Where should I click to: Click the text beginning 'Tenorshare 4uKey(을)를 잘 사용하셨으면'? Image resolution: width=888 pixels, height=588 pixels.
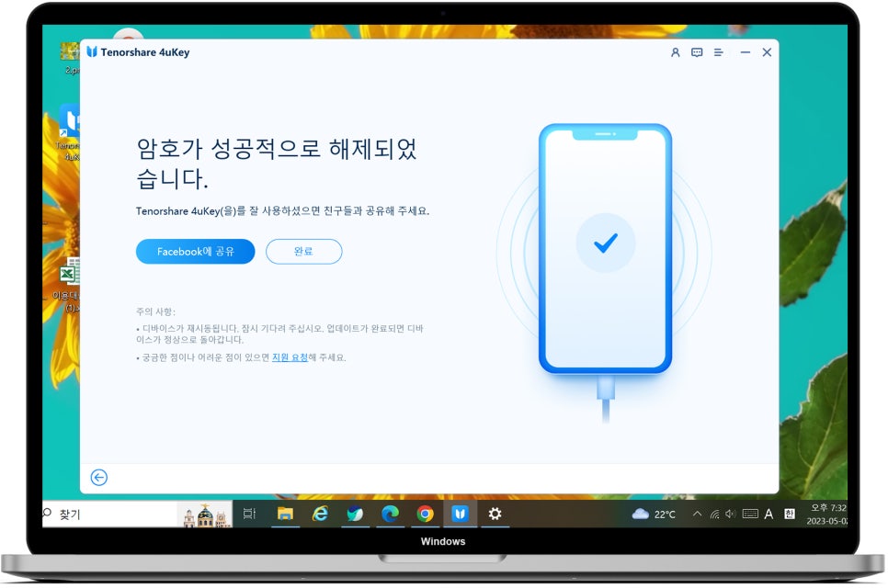click(282, 211)
